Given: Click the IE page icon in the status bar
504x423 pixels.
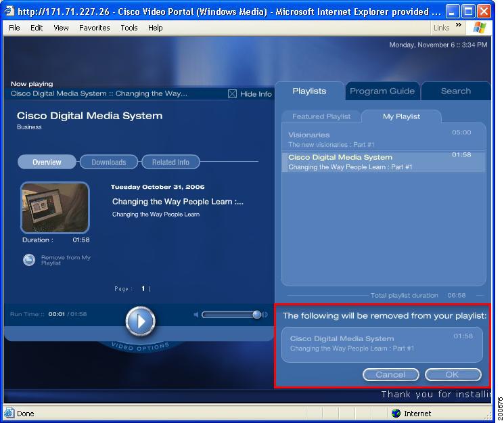Looking at the screenshot, I should 9,413.
